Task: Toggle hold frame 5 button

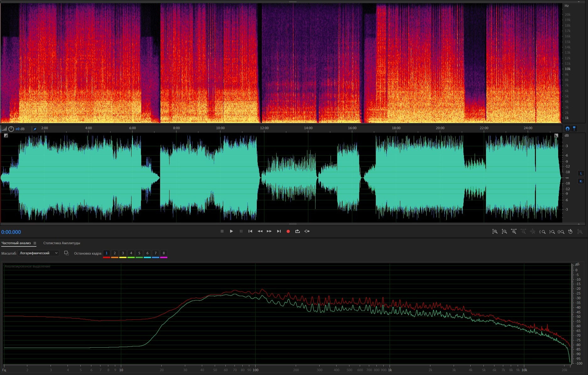Action: coord(139,253)
